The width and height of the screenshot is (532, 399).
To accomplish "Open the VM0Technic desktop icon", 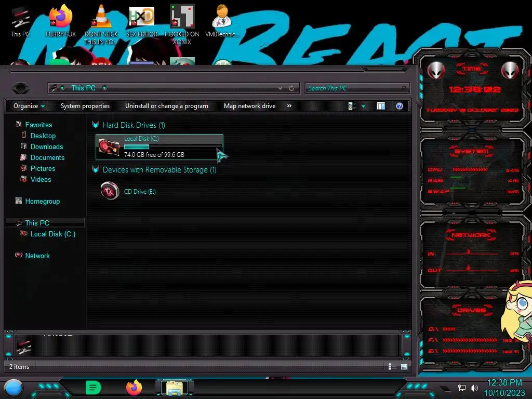I will [x=222, y=21].
